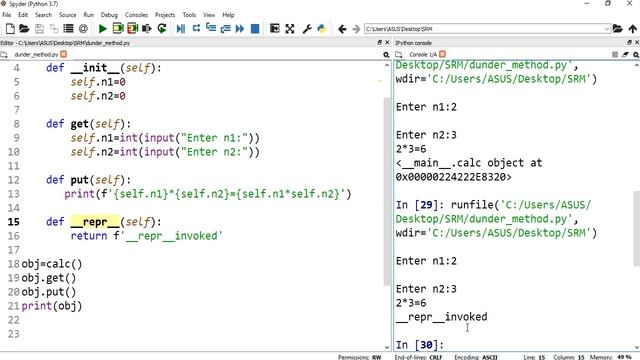Open the Debug menu
The width and height of the screenshot is (640, 360).
pyautogui.click(x=109, y=15)
